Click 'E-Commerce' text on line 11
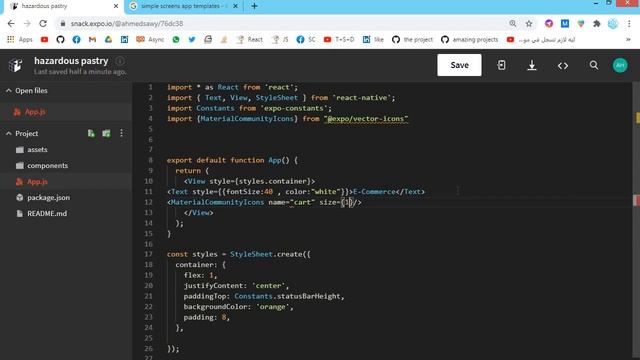The width and height of the screenshot is (640, 360). click(x=374, y=191)
